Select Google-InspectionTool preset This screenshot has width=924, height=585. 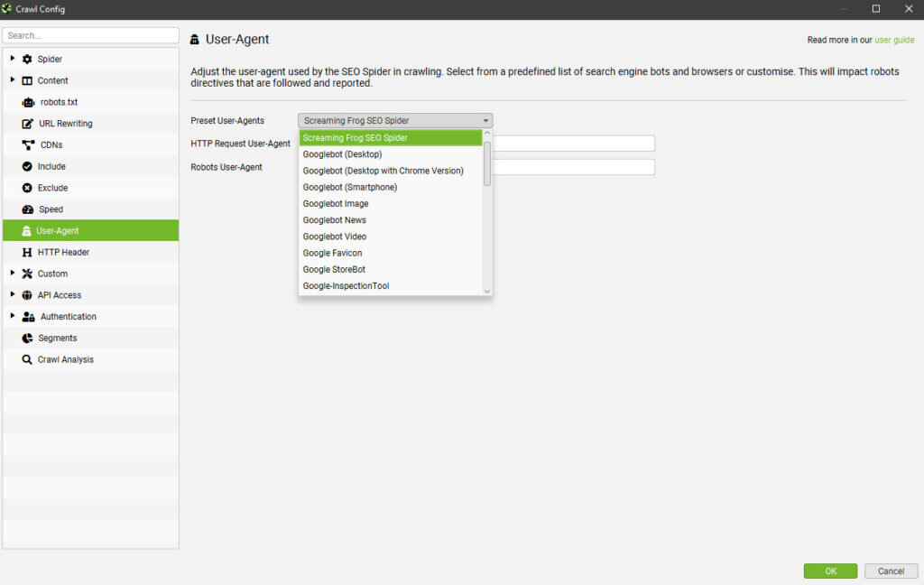tap(391, 286)
